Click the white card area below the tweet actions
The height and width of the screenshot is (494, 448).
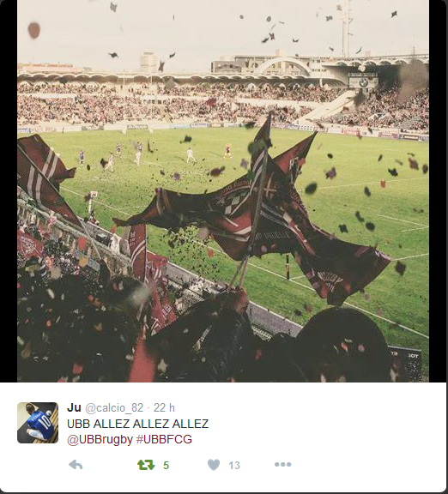pyautogui.click(x=223, y=484)
